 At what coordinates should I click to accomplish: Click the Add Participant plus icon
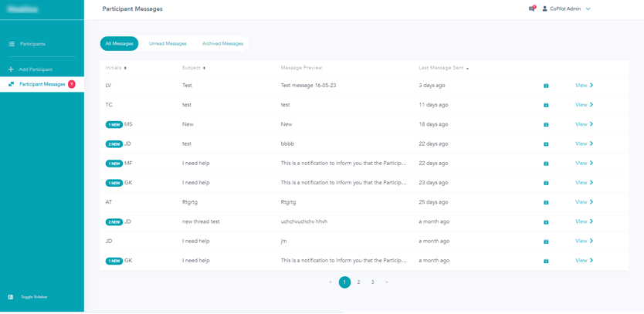pyautogui.click(x=11, y=69)
